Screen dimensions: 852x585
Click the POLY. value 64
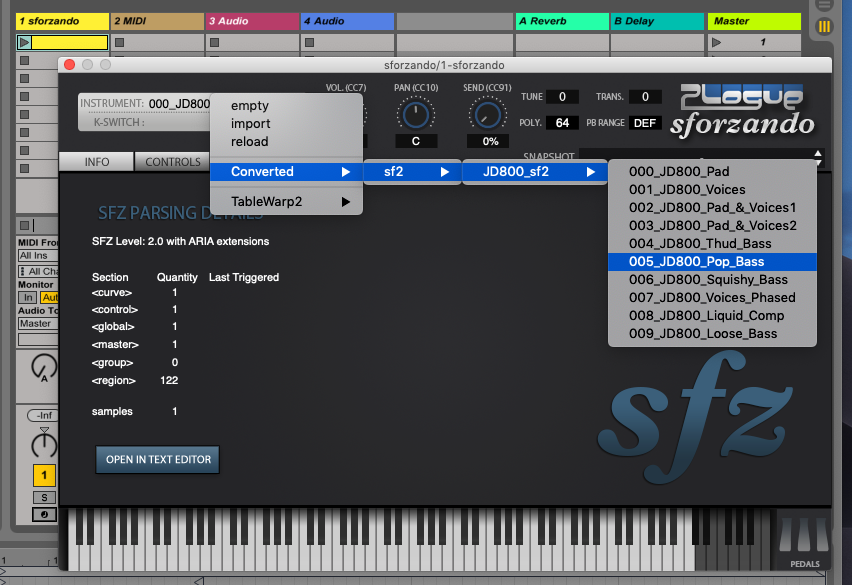[562, 123]
